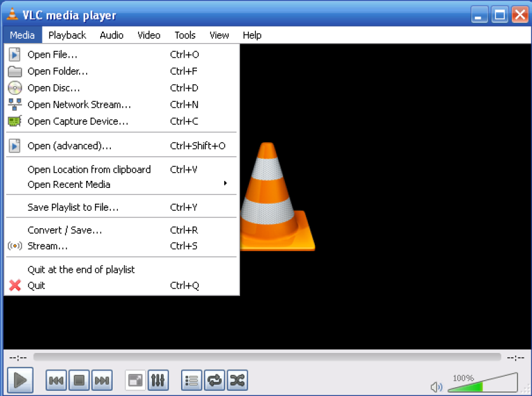The width and height of the screenshot is (532, 396).
Task: Skip to previous track button
Action: click(56, 380)
